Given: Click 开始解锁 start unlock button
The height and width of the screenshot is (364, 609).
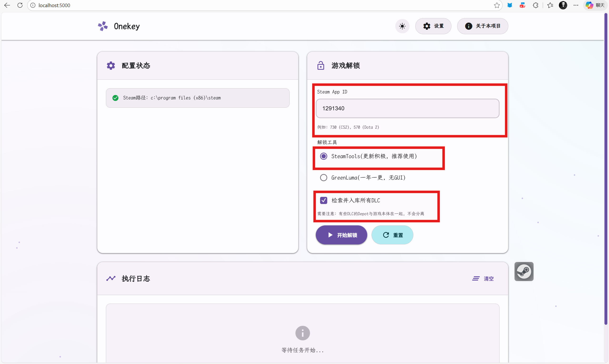Looking at the screenshot, I should (x=341, y=235).
